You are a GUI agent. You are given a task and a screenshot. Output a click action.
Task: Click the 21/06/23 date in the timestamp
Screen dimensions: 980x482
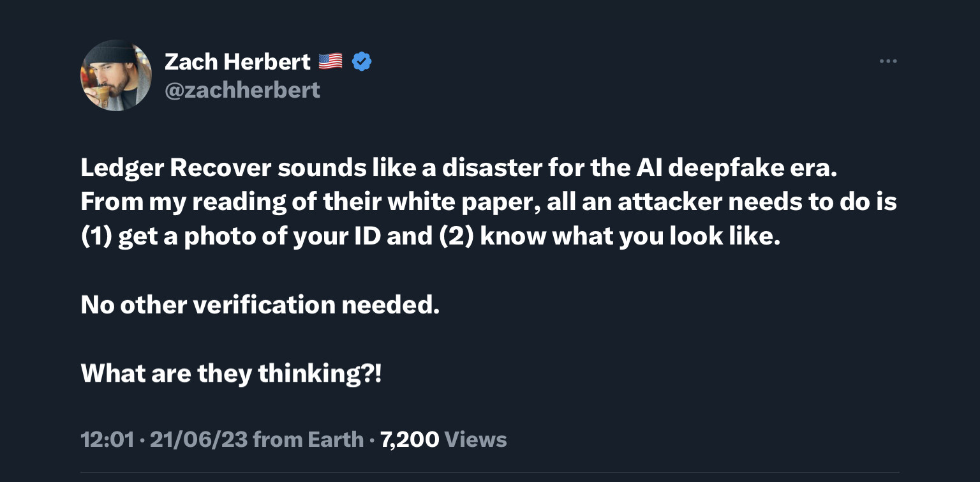(x=198, y=439)
